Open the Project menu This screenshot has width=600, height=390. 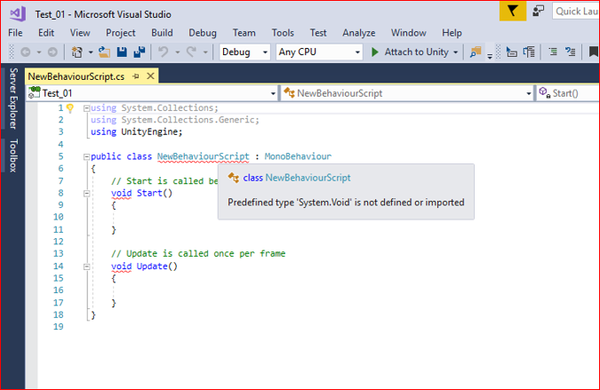pos(121,33)
